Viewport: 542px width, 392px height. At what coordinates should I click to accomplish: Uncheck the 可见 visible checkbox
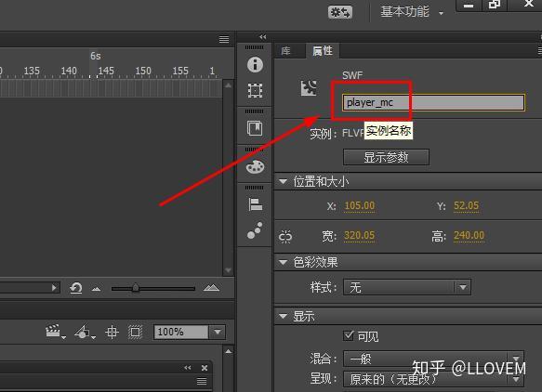(x=349, y=335)
